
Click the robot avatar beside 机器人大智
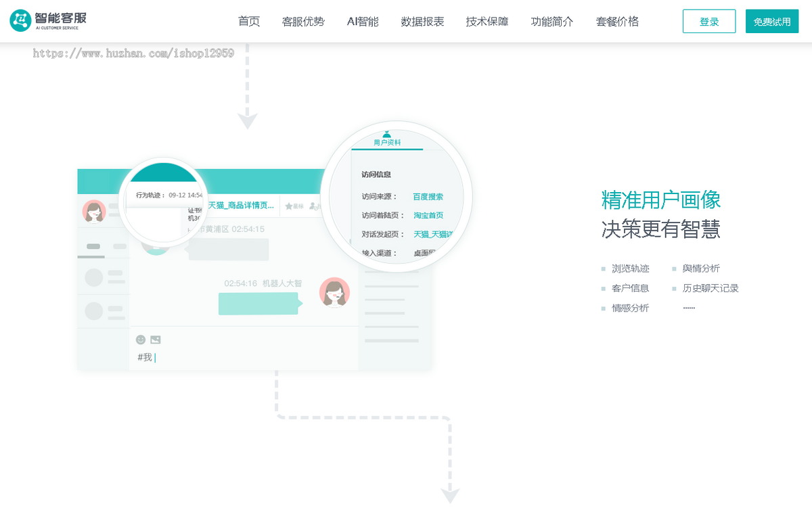click(334, 292)
